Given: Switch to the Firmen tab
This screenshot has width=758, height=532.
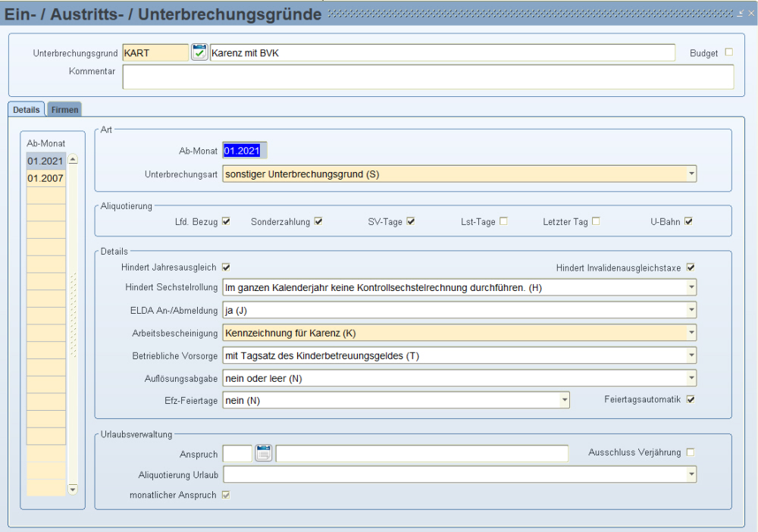Looking at the screenshot, I should [64, 110].
